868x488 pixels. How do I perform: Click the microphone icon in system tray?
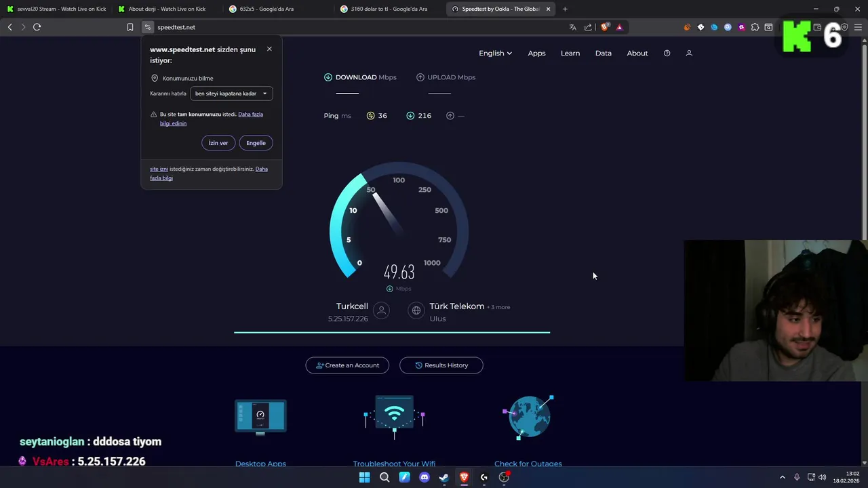(x=797, y=477)
